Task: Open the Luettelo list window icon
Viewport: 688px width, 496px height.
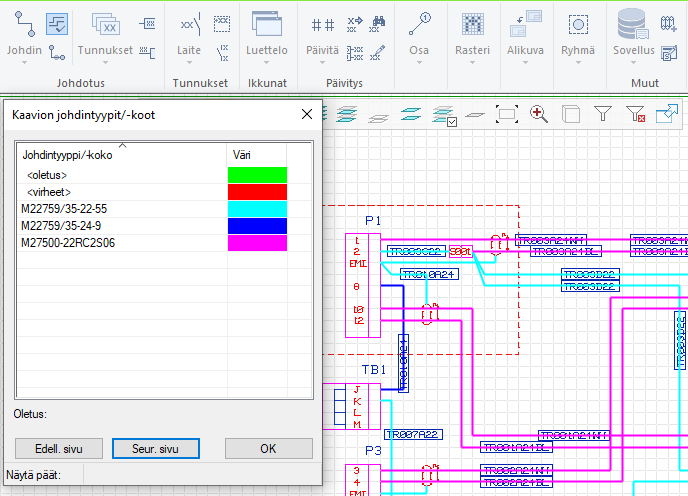Action: (x=266, y=23)
